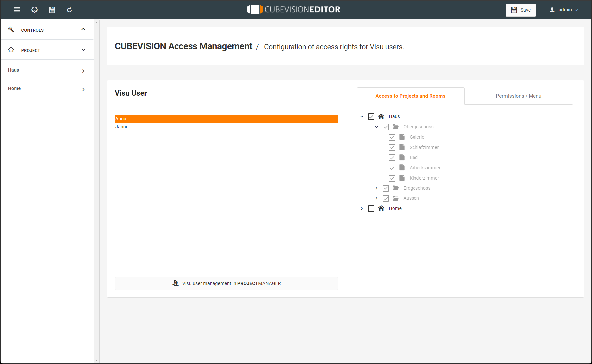Click the Schlafzimmer room label
592x364 pixels.
click(x=424, y=147)
